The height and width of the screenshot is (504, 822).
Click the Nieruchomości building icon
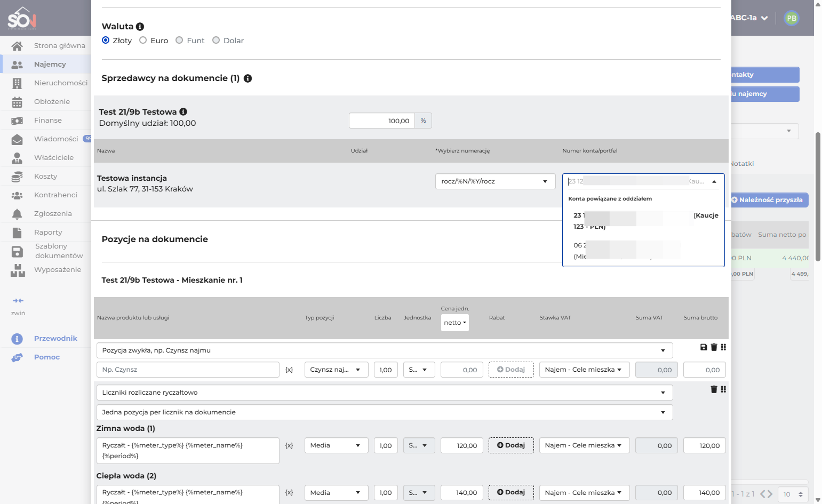coord(17,83)
